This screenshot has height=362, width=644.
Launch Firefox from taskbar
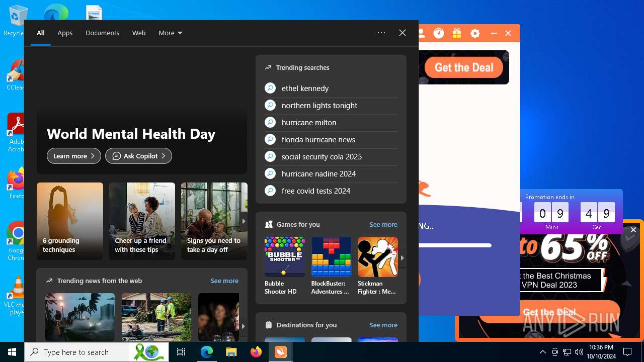(x=256, y=352)
